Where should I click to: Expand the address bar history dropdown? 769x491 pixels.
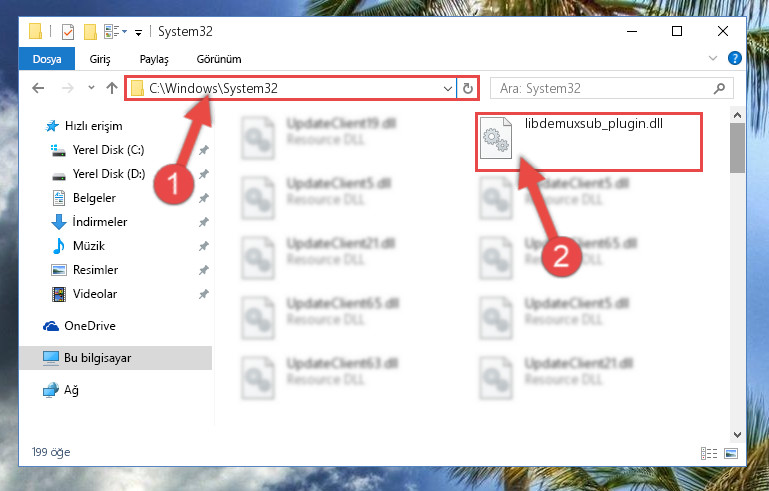pyautogui.click(x=447, y=88)
